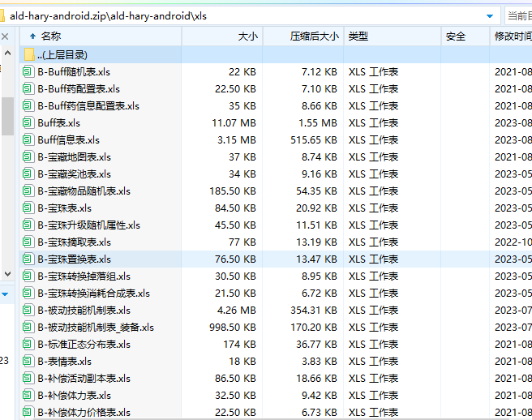Click the folder icon for 上层目录
The height and width of the screenshot is (420, 532).
[29, 54]
